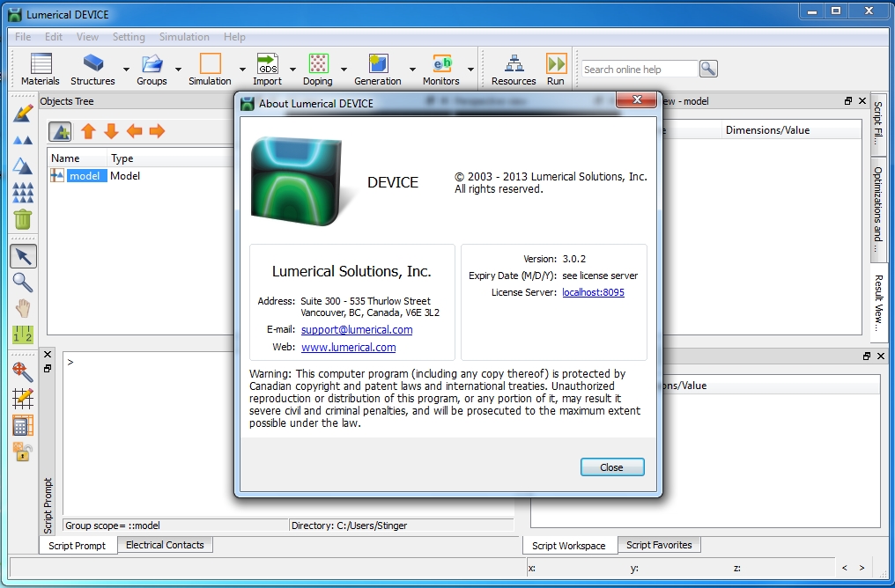Click the Close button in About dialog
895x588 pixels.
(x=612, y=467)
